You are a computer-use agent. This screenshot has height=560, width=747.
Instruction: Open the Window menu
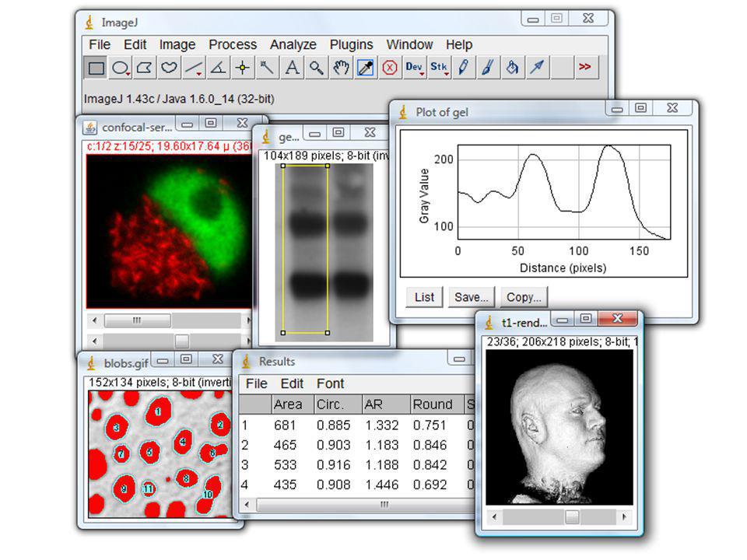click(409, 45)
